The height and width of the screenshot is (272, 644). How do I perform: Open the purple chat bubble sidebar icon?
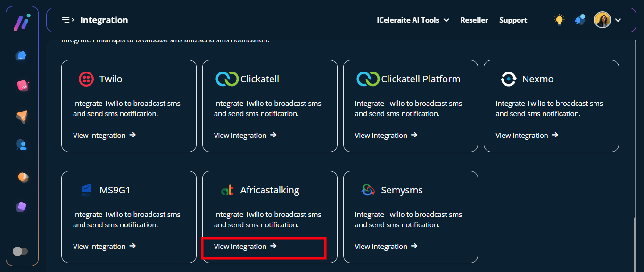(x=22, y=207)
